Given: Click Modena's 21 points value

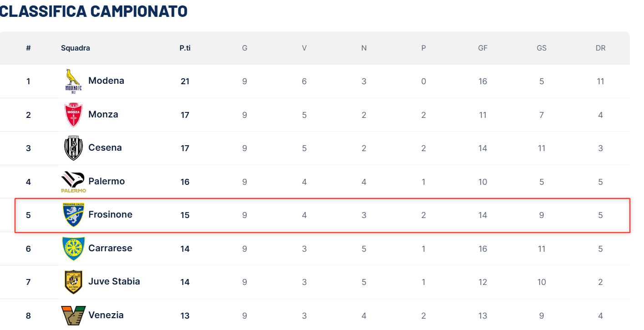Looking at the screenshot, I should pyautogui.click(x=185, y=81).
